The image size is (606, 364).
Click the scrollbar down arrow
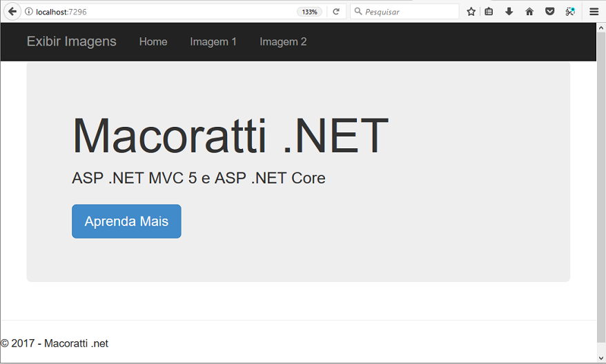pos(601,358)
